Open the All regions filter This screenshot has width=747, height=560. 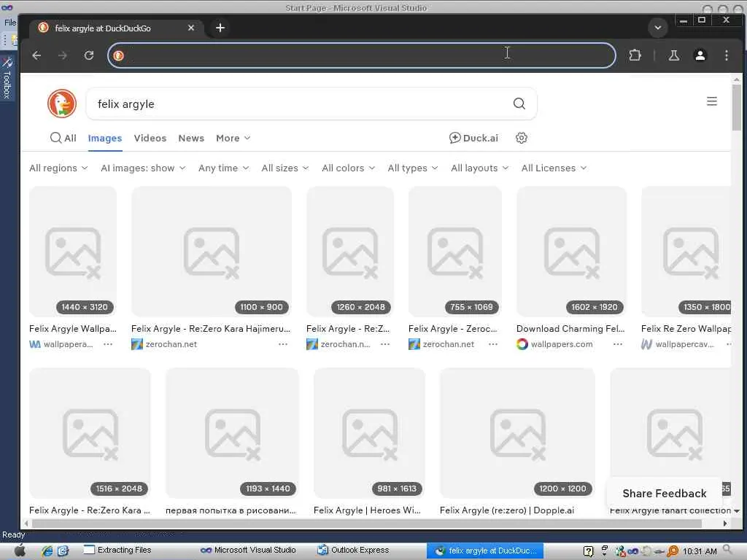point(58,168)
